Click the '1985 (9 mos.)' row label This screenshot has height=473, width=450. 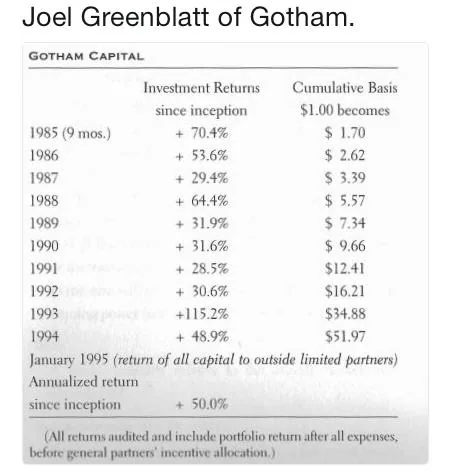tap(70, 133)
